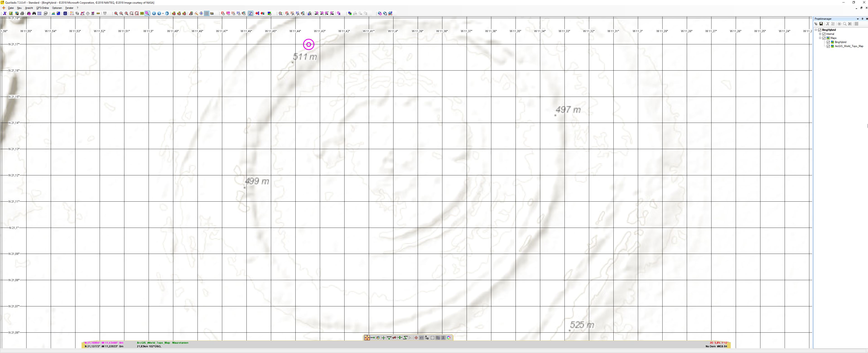Open the Fenster menu
The image size is (868, 353).
point(69,8)
